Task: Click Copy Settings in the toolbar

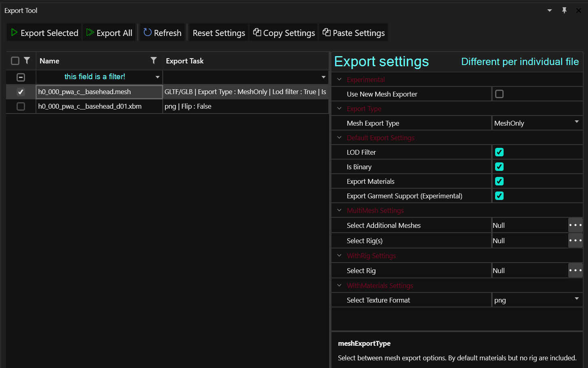Action: tap(284, 33)
